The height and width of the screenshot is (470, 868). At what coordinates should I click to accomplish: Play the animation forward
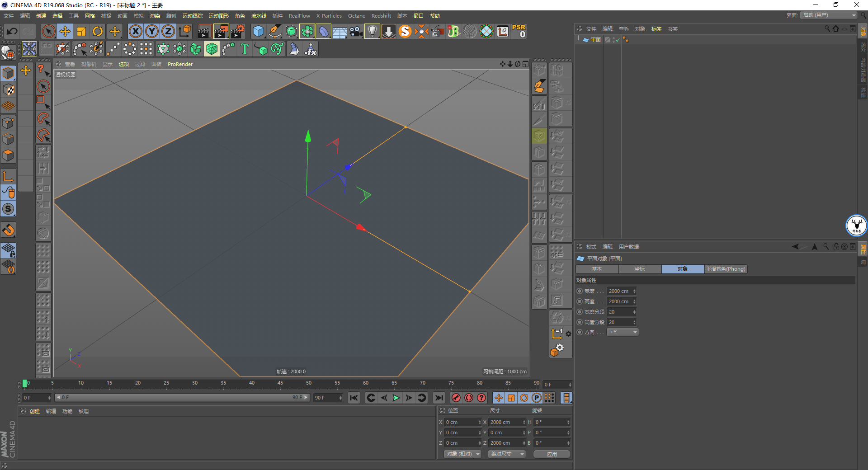(x=396, y=398)
